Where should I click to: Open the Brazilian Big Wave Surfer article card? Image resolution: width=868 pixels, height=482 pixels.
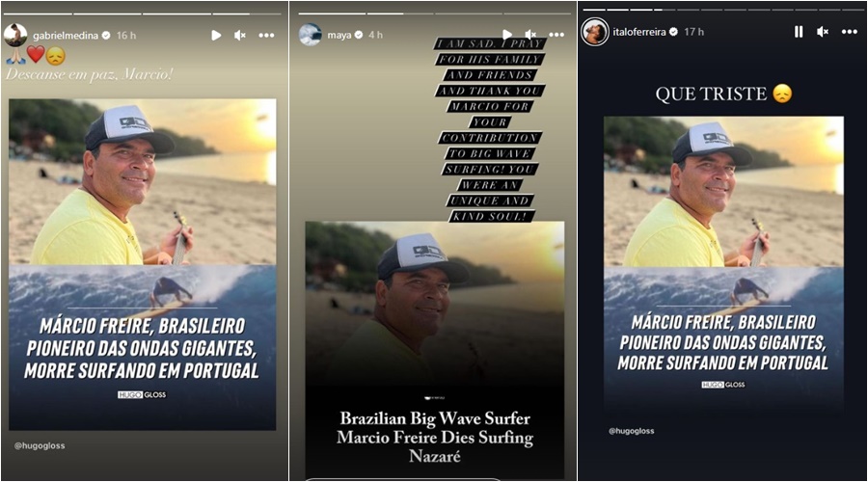(435, 350)
